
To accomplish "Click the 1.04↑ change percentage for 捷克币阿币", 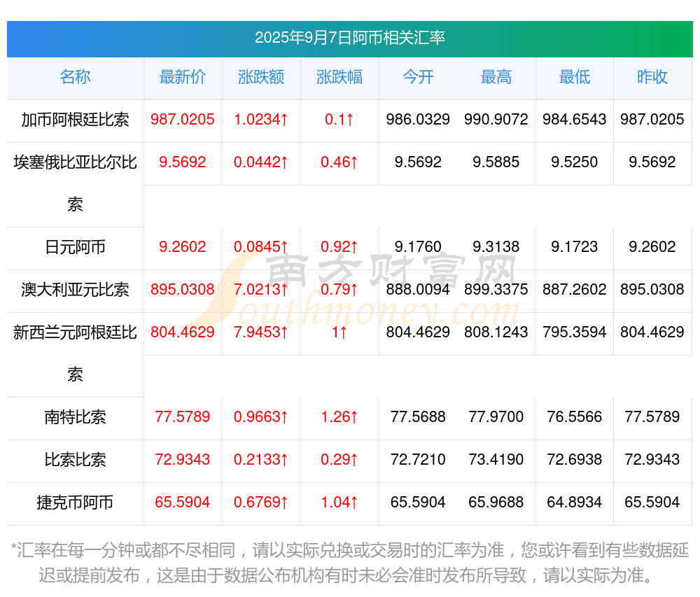I will tap(339, 503).
